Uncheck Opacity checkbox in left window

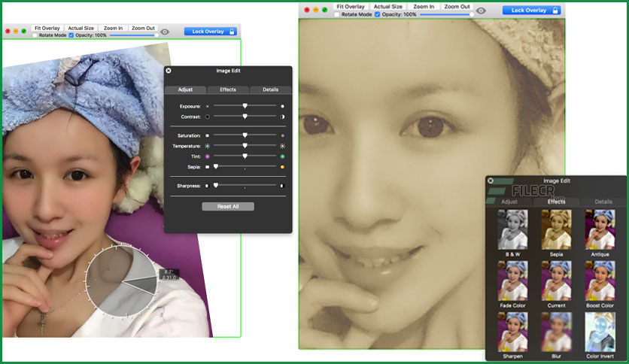tap(71, 35)
